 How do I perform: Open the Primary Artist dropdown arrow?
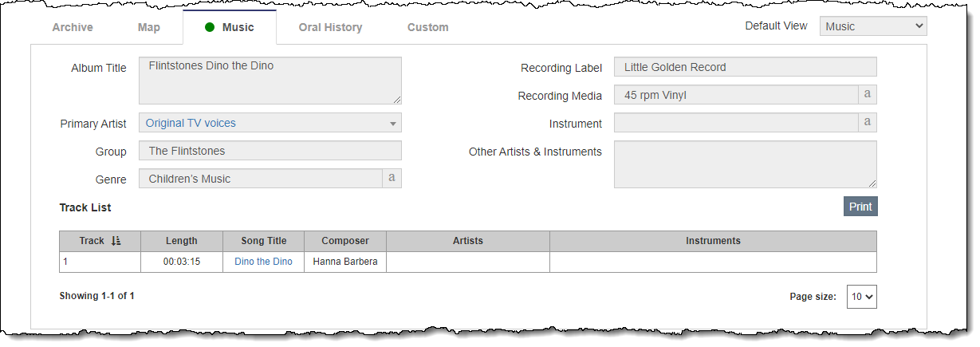[x=393, y=124]
